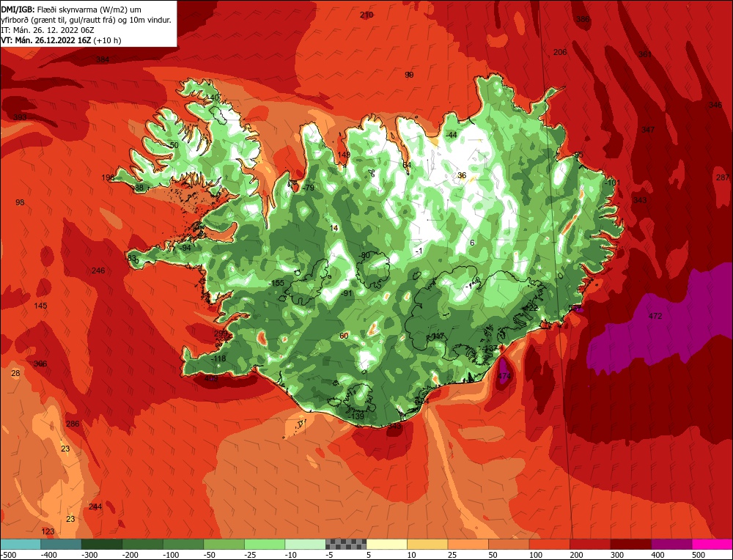The height and width of the screenshot is (560, 733).
Task: Click the '400' legend tick label
Action: coord(658,555)
